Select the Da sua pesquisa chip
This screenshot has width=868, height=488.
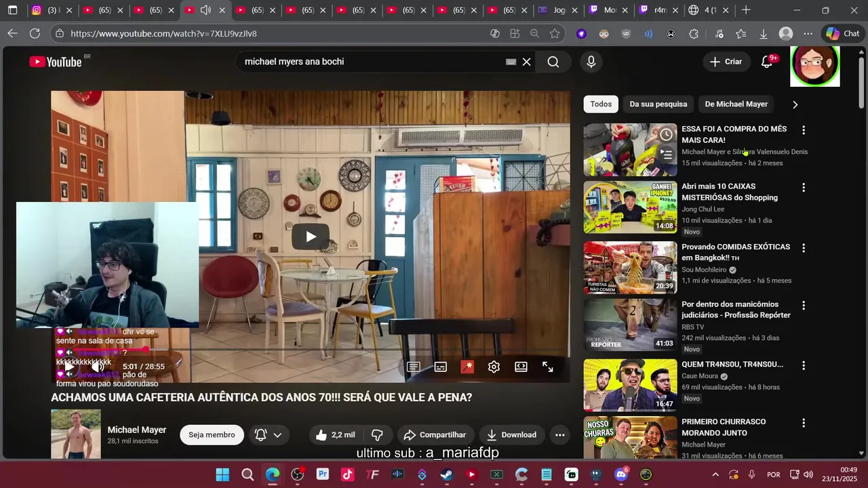point(658,104)
